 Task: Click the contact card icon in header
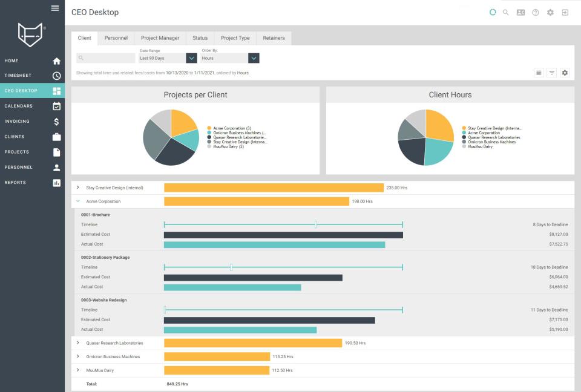tap(520, 11)
